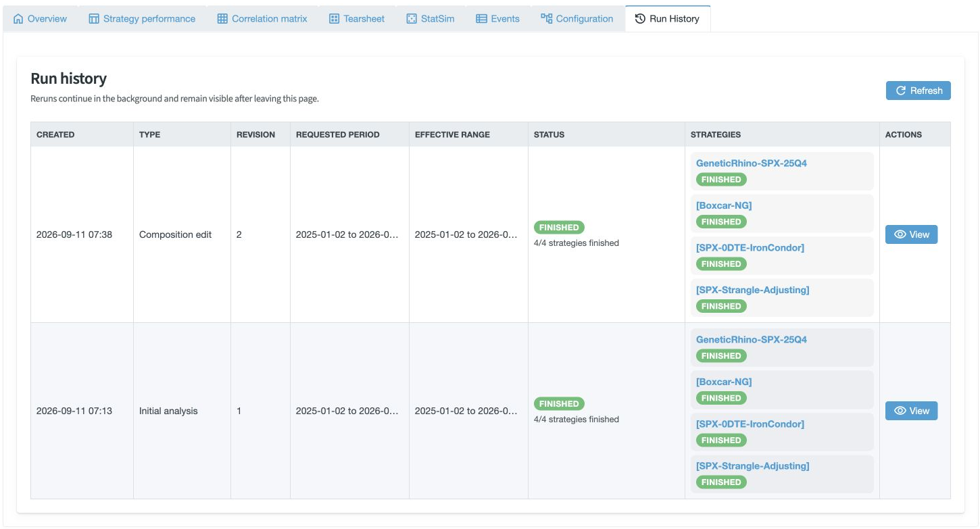Open GeneticRhino-SPX-25Q4 link in revision 2 row
The image size is (980, 529).
click(751, 163)
